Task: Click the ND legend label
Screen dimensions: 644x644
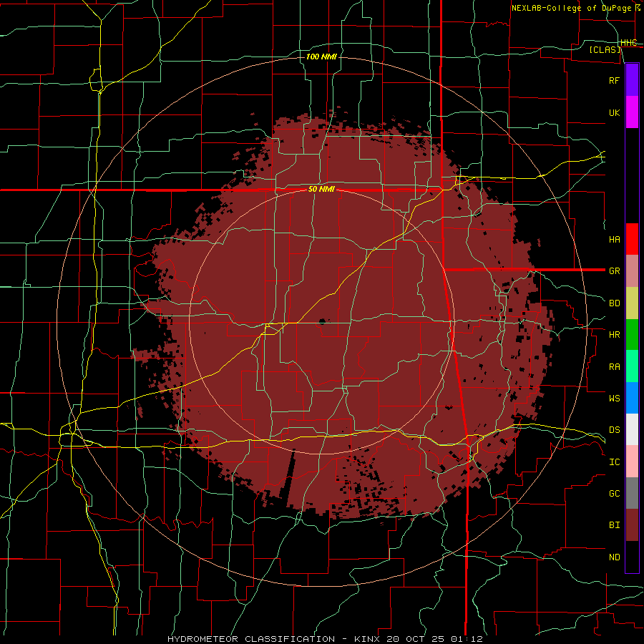Action: tap(614, 557)
